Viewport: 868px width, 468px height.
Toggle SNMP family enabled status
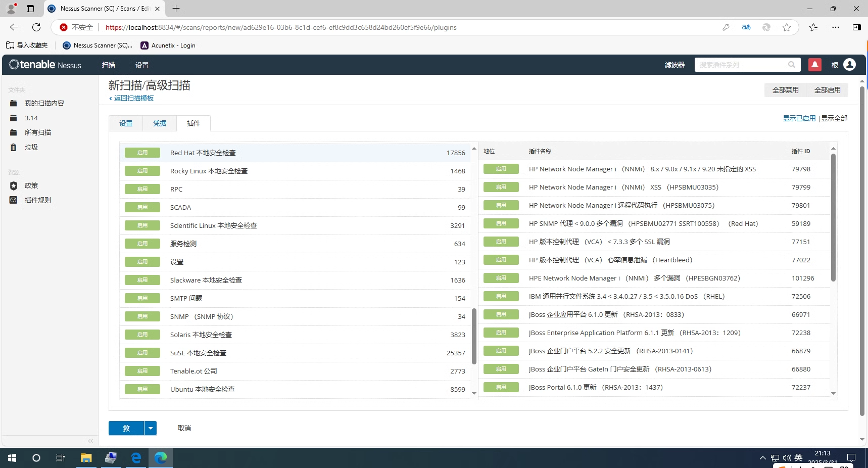[x=142, y=316]
